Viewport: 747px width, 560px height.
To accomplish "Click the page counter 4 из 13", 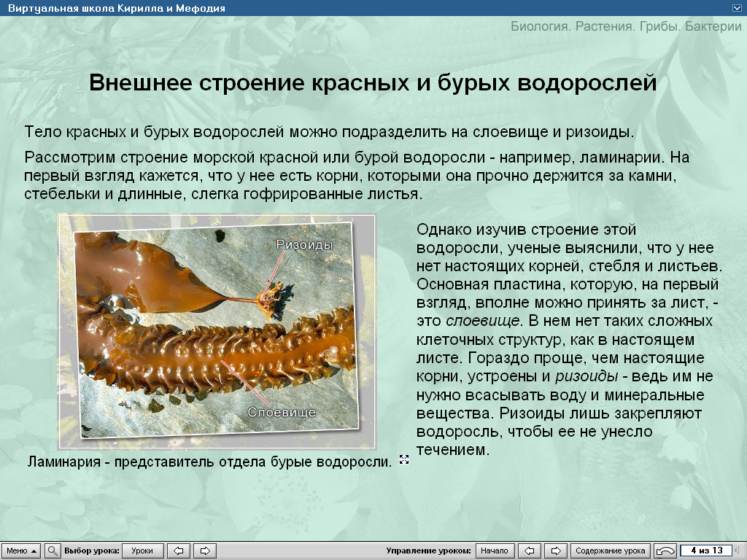I will coord(706,551).
